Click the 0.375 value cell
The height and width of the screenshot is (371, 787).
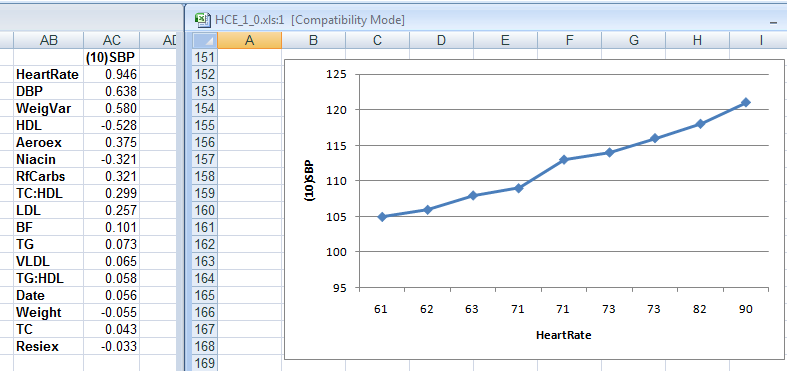coord(111,143)
